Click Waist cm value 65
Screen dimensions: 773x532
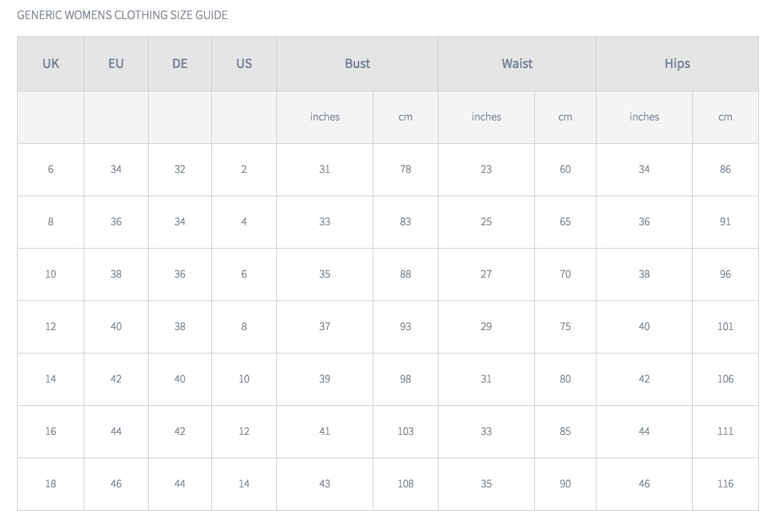click(x=565, y=222)
